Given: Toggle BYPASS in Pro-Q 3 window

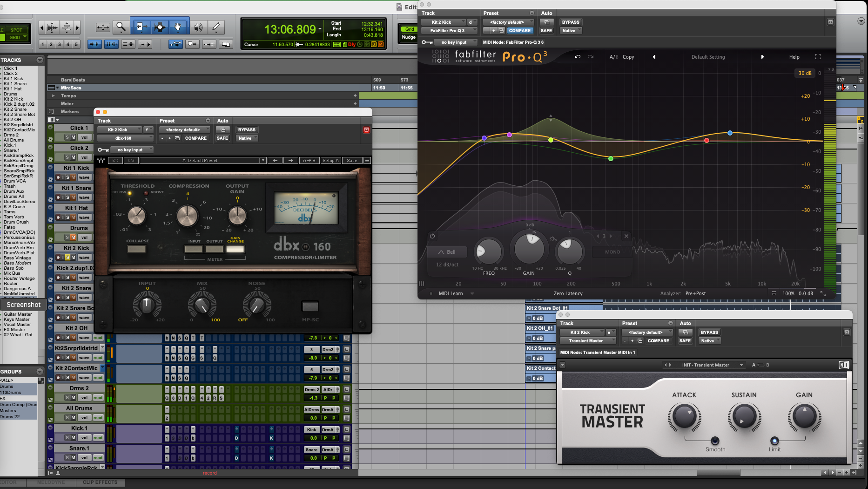Looking at the screenshot, I should point(571,22).
